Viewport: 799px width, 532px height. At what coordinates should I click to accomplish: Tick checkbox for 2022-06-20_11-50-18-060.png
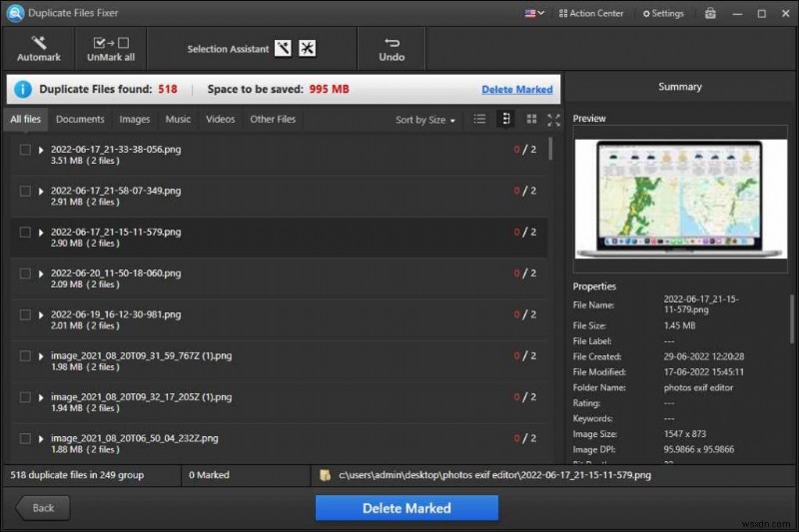[x=25, y=273]
